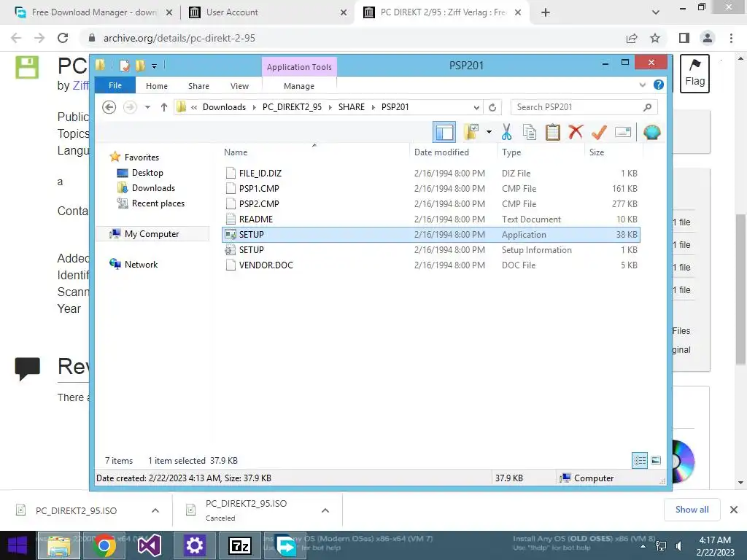This screenshot has height=560, width=747.
Task: Open a new Chrome tab
Action: click(546, 12)
